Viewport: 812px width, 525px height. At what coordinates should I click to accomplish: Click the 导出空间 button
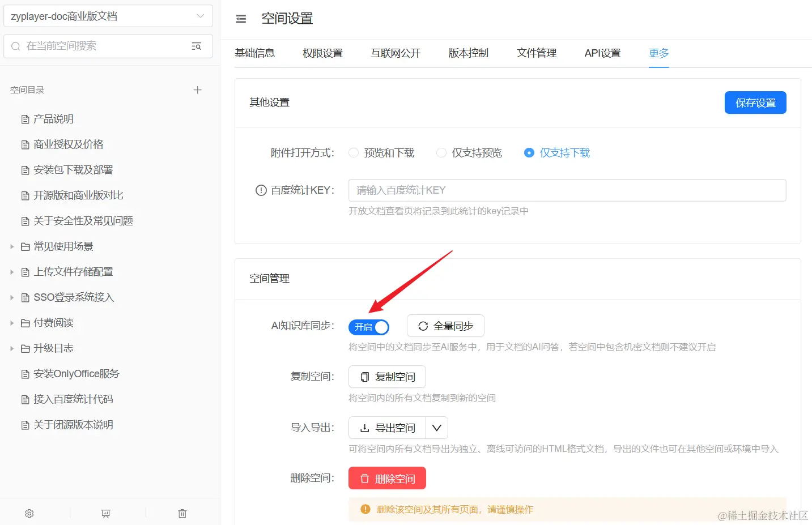tap(388, 428)
